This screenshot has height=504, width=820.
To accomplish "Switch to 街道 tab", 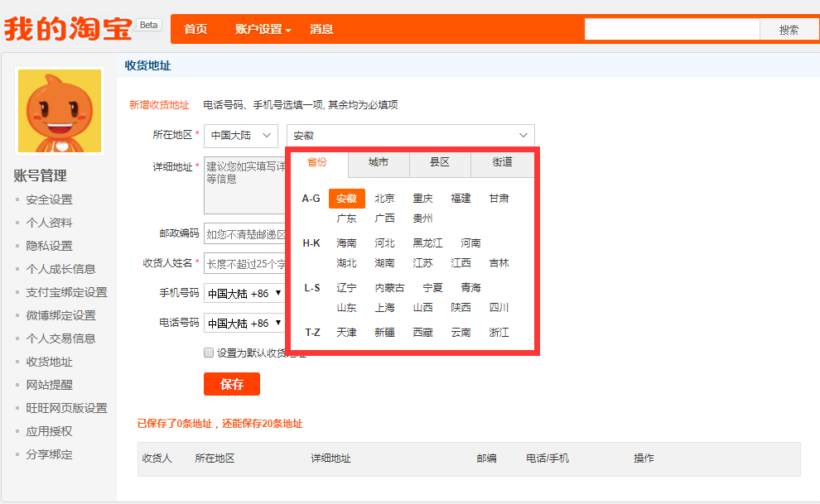I will [502, 162].
